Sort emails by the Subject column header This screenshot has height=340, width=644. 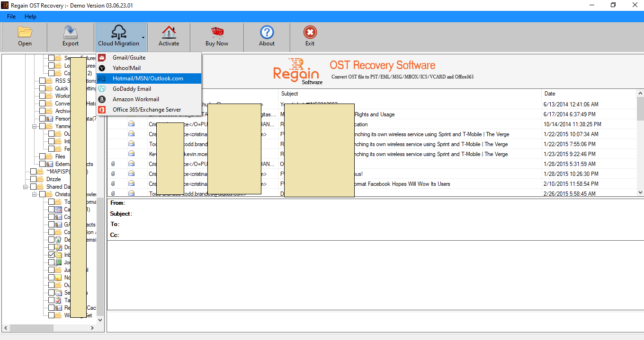410,94
